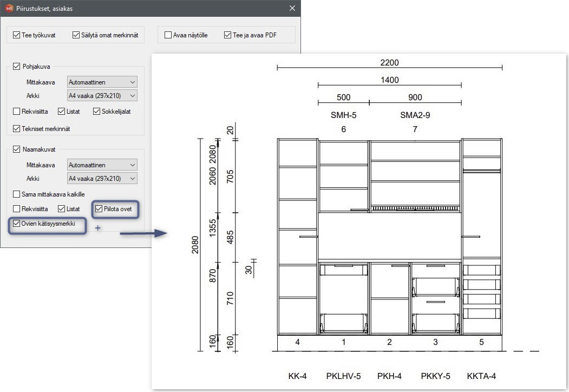Click the plus icon below Piilota ovet
Image resolution: width=569 pixels, height=392 pixels.
(x=98, y=228)
